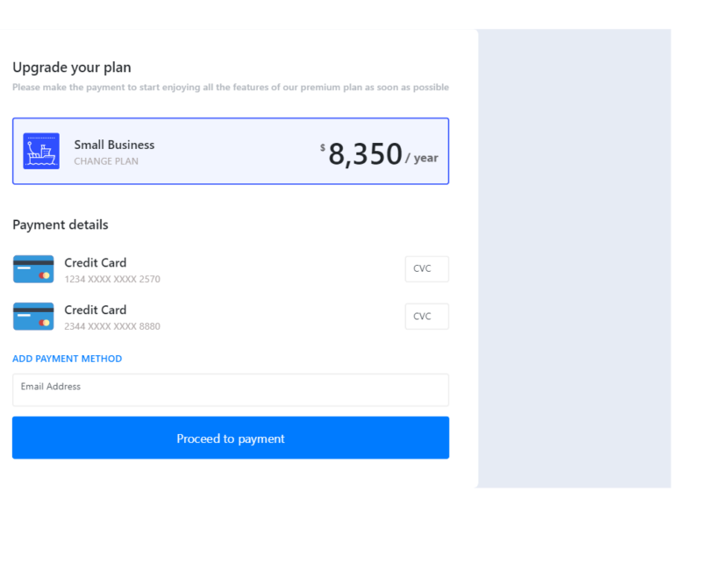This screenshot has height=577, width=728.
Task: Click the Payment details heading
Action: pos(61,224)
